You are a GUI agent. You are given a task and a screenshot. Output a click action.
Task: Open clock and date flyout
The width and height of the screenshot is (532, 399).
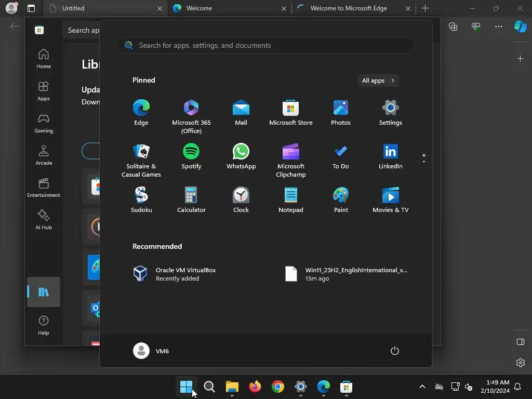(x=495, y=387)
